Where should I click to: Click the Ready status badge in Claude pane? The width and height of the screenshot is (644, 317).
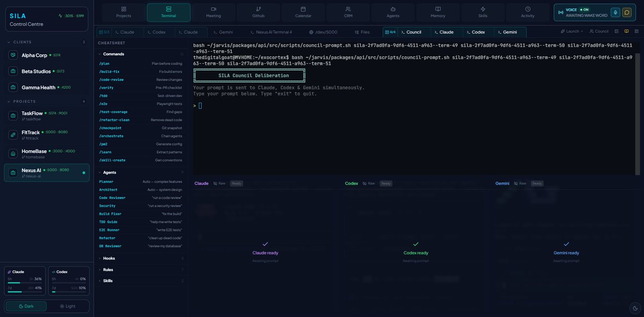click(236, 183)
